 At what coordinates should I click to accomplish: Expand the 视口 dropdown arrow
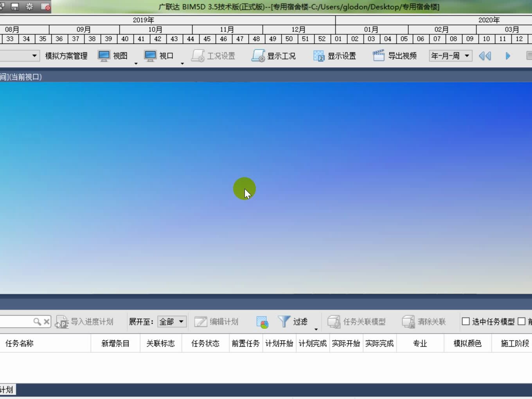[x=182, y=63]
